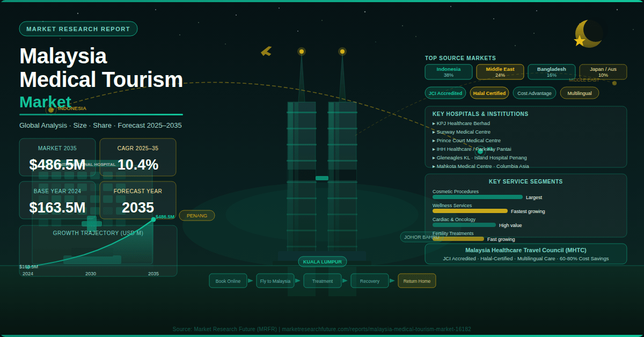Select the Bangladesh 16% source market card
Image resolution: width=644 pixels, height=337 pixels.
551,72
